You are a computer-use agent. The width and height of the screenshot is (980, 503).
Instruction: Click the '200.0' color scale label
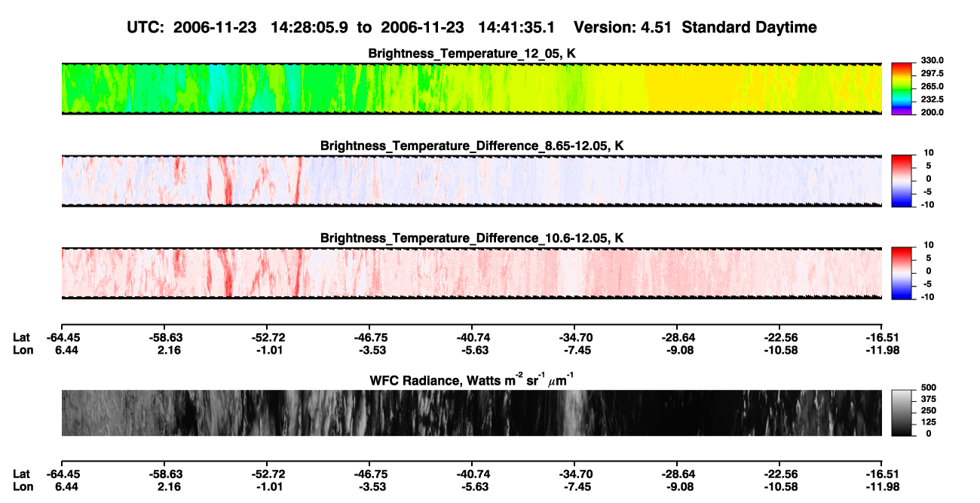933,112
